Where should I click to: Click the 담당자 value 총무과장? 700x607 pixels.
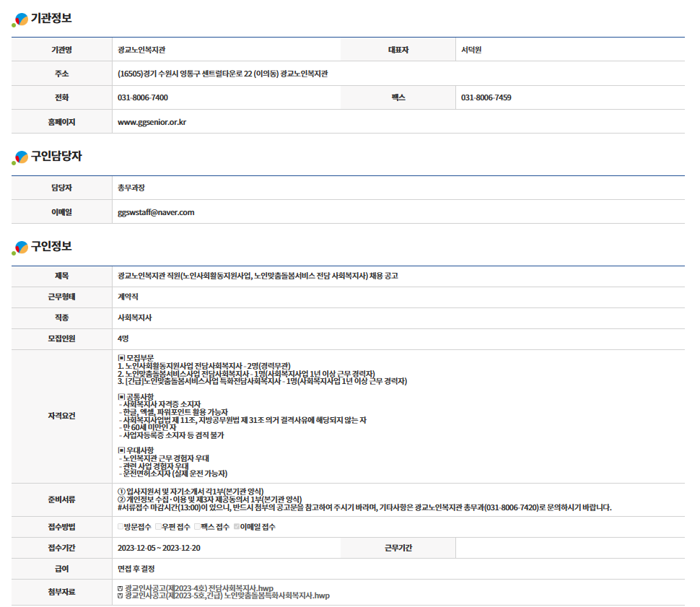click(131, 188)
